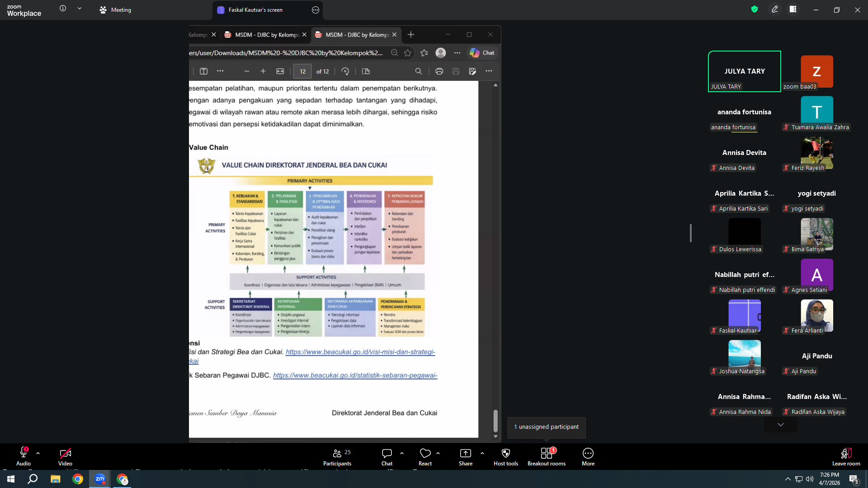
Task: Open Windows notification center icon
Action: [x=854, y=479]
